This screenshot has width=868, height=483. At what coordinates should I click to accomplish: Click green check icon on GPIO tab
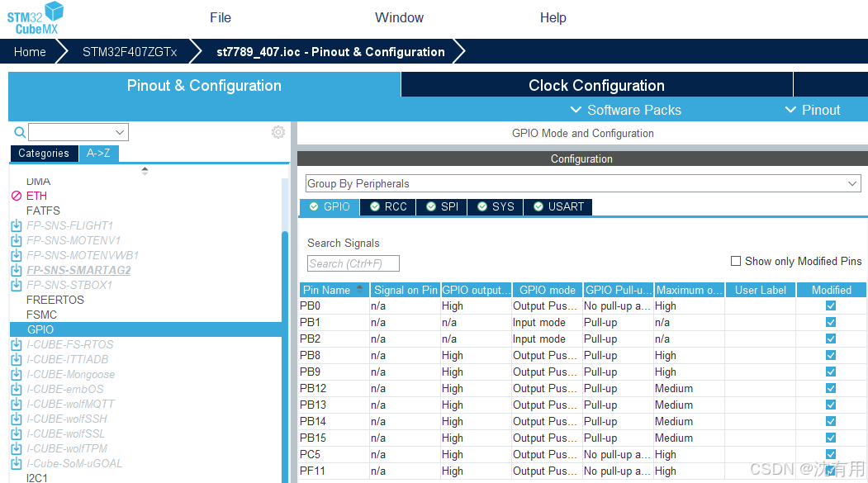tap(314, 206)
